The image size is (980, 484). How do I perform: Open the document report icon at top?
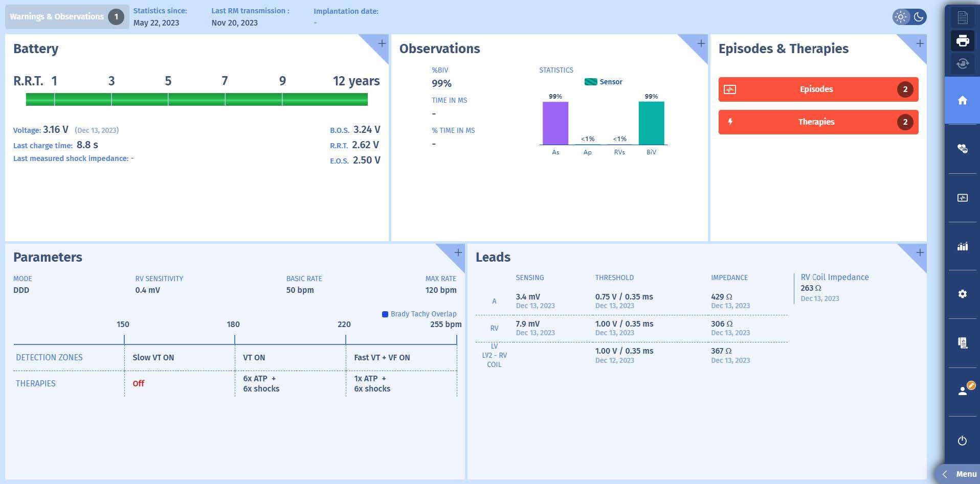point(962,18)
